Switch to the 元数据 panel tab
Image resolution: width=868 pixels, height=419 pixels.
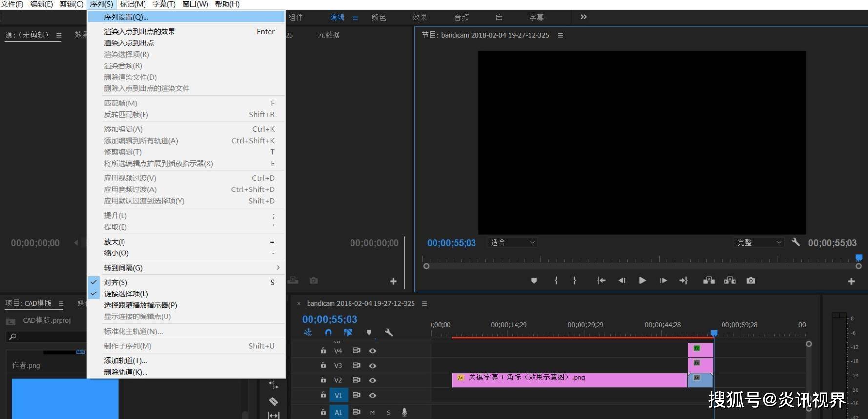click(x=329, y=35)
